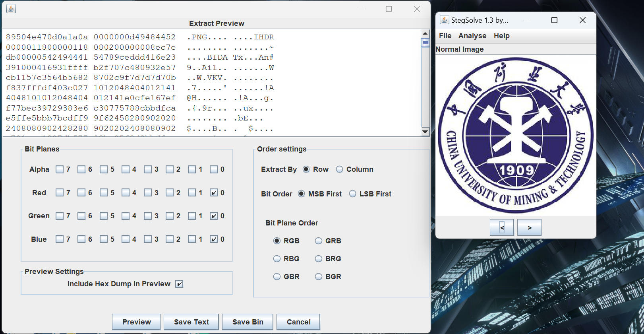This screenshot has width=644, height=334.
Task: Select RGB bit plane order
Action: [x=277, y=241]
